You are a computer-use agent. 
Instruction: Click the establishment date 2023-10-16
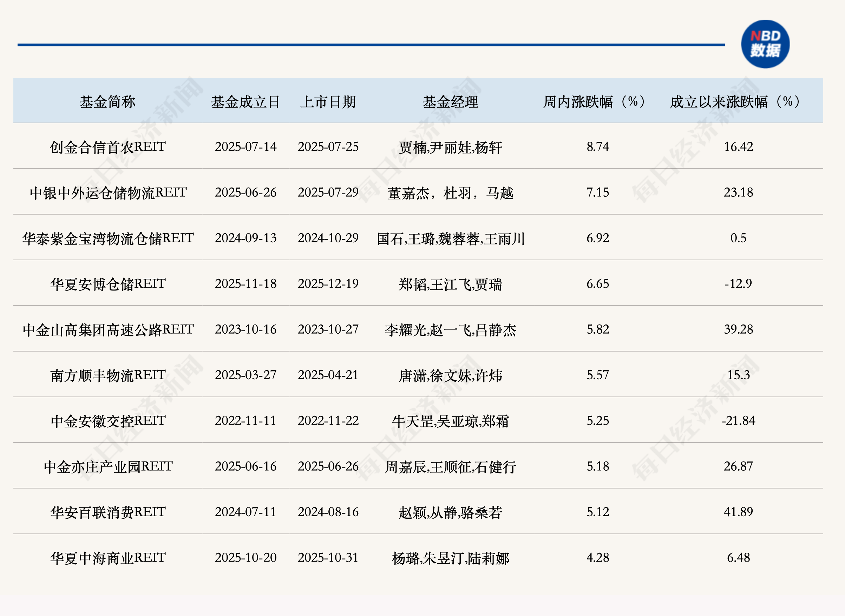pos(245,330)
